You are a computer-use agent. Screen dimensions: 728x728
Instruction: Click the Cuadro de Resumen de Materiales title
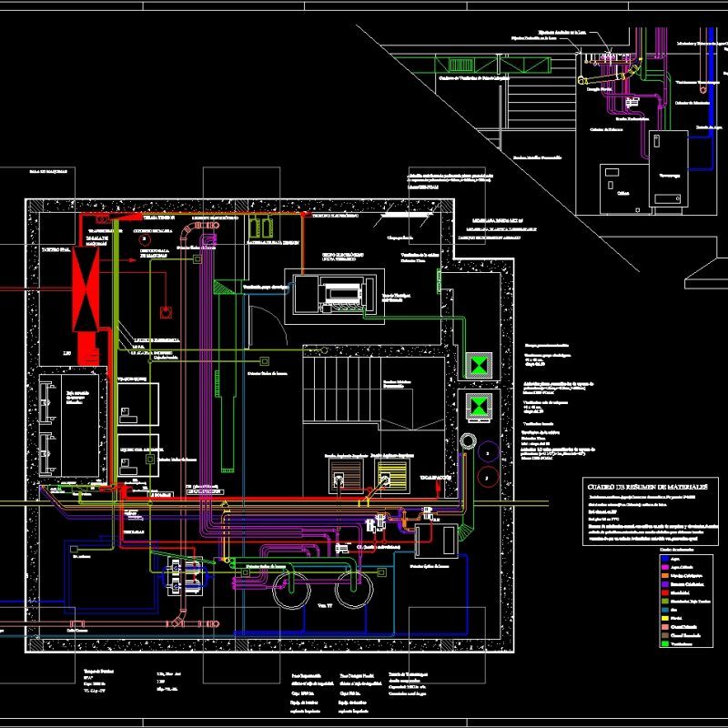coord(647,487)
